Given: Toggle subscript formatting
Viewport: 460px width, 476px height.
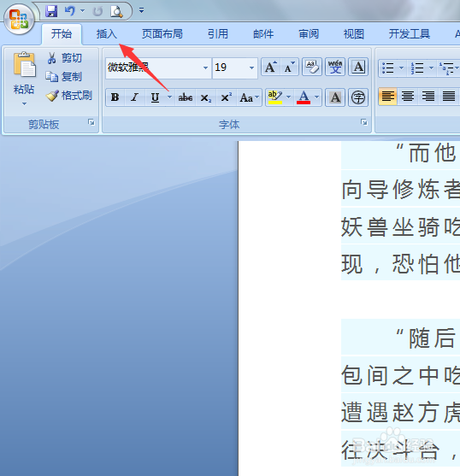Looking at the screenshot, I should click(205, 97).
